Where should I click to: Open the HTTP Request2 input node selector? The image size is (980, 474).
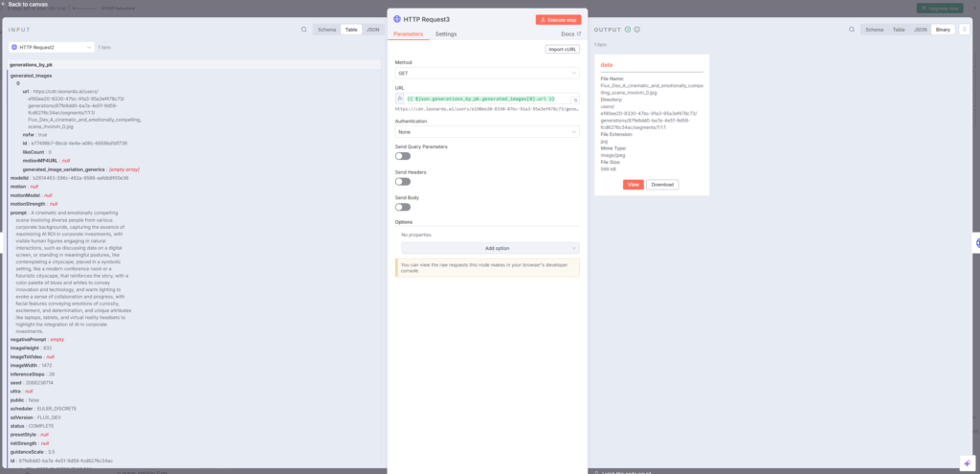(51, 46)
